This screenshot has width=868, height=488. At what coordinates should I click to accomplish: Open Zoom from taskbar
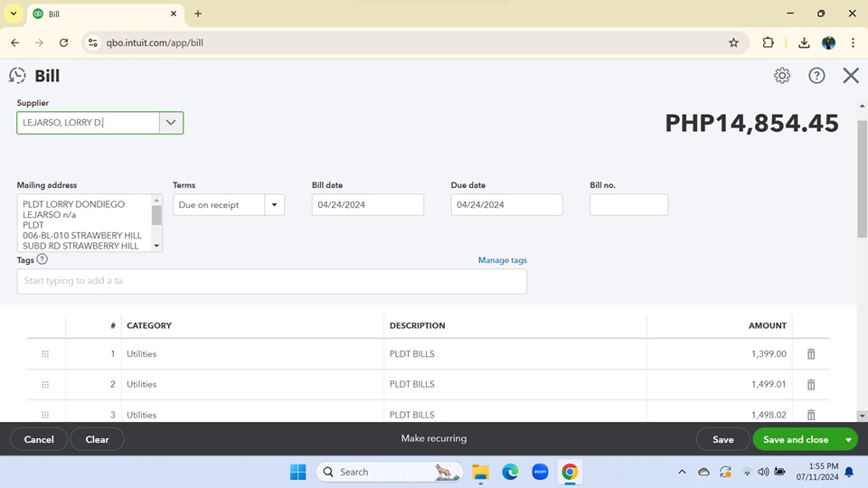pyautogui.click(x=540, y=472)
